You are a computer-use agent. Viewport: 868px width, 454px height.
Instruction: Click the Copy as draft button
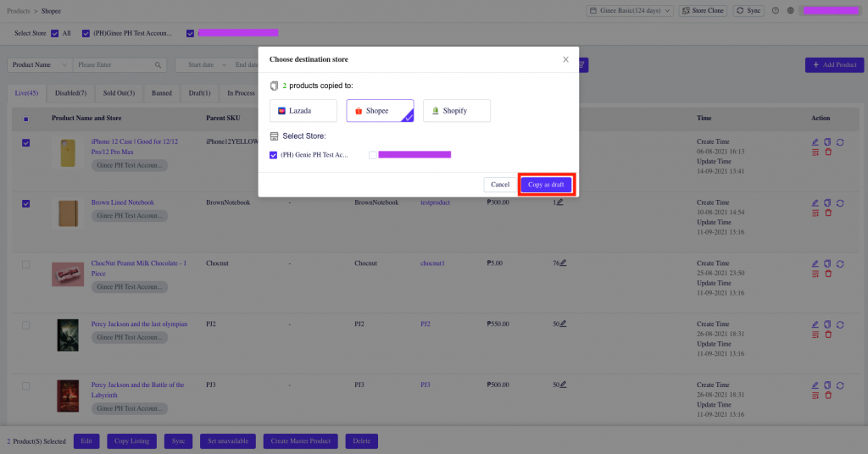pos(546,185)
